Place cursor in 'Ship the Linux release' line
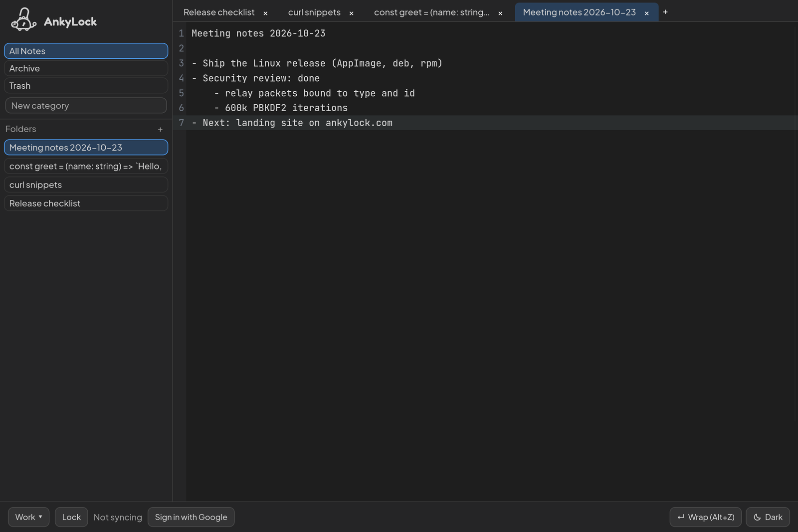This screenshot has height=532, width=798. (317, 63)
